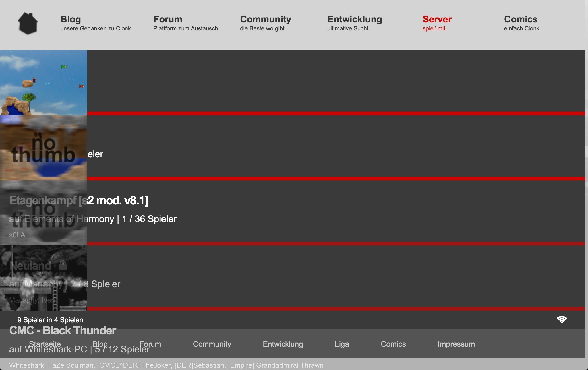Open Comics from the top navigation
Screen dimensions: 588x370
pos(521,19)
